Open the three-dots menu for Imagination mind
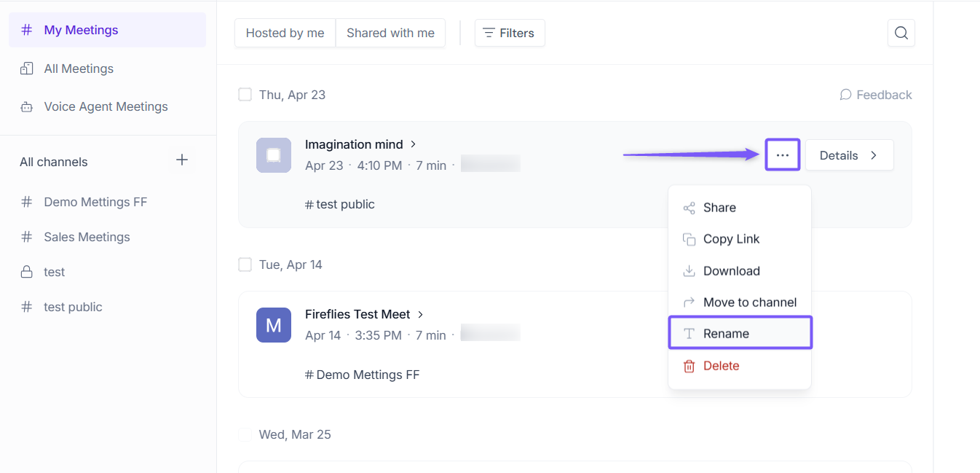The image size is (980, 473). pyautogui.click(x=783, y=155)
